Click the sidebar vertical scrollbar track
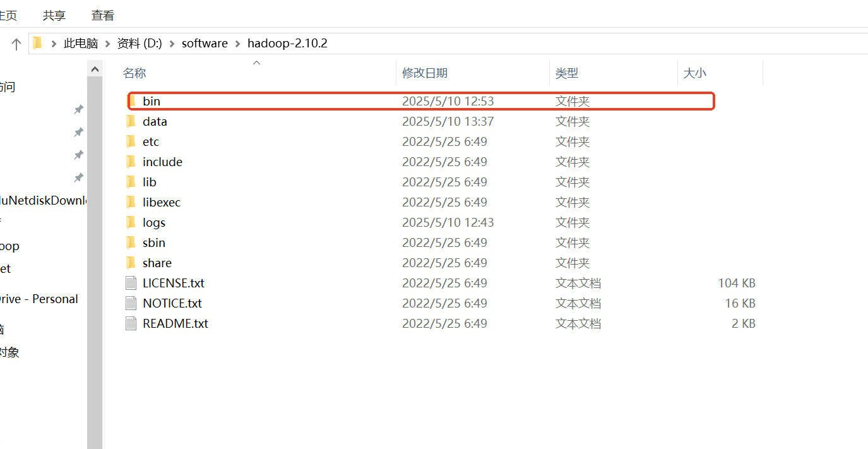Image resolution: width=868 pixels, height=449 pixels. (x=95, y=262)
